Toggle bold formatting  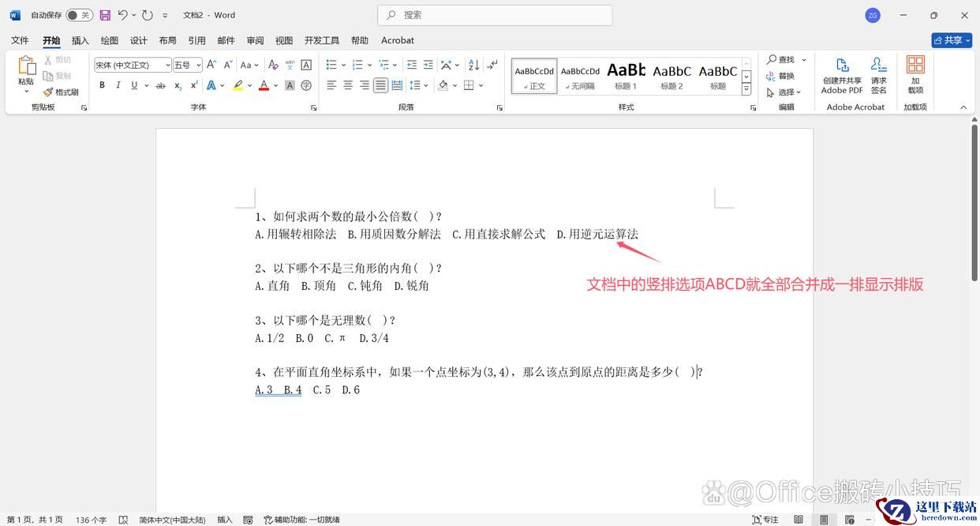(102, 85)
